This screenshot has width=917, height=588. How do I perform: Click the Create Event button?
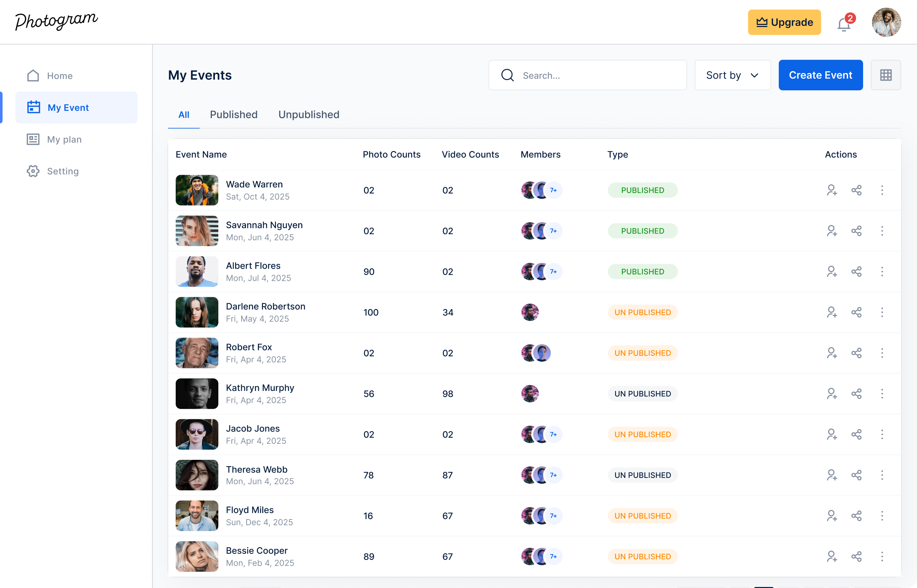tap(820, 75)
